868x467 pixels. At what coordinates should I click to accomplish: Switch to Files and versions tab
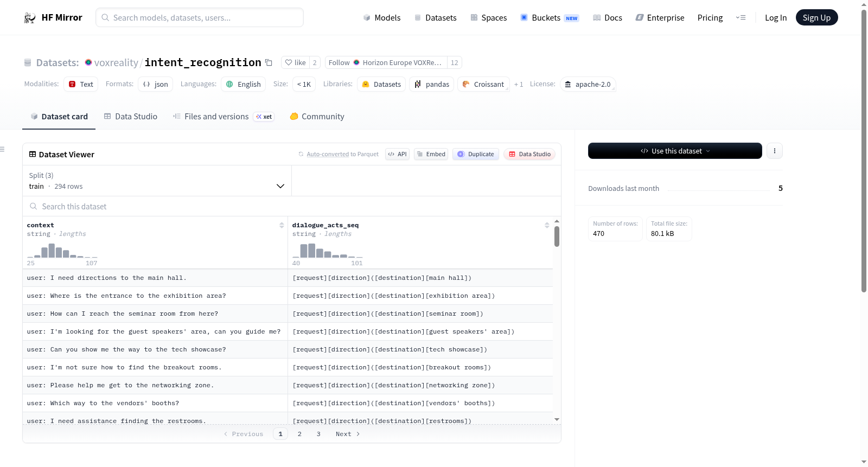coord(223,116)
